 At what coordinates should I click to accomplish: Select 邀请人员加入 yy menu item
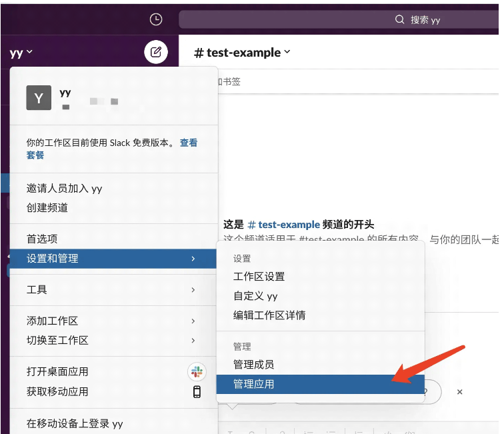pyautogui.click(x=114, y=189)
